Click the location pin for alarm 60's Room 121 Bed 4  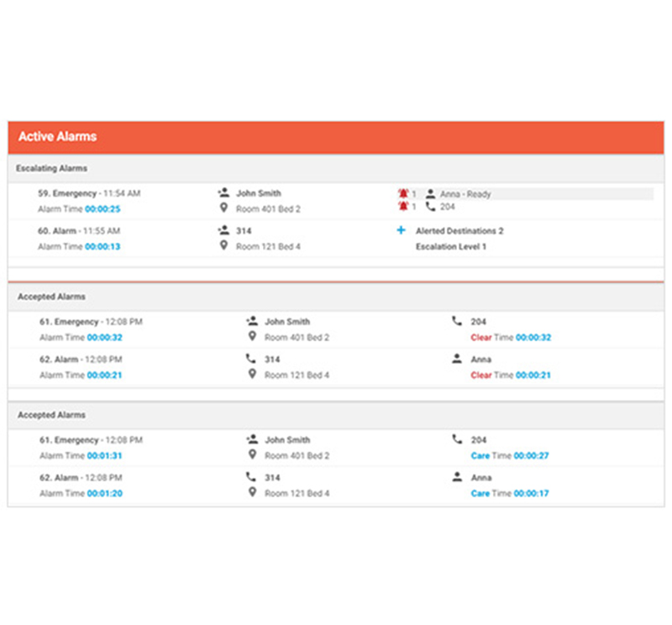223,246
